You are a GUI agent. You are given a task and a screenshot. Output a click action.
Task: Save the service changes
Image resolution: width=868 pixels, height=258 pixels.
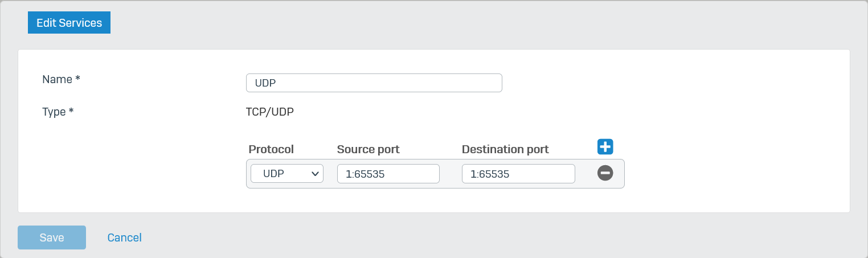52,237
